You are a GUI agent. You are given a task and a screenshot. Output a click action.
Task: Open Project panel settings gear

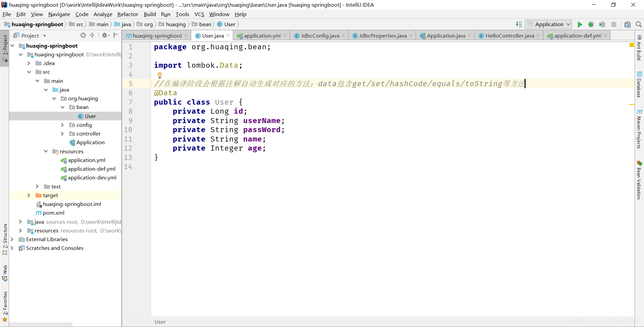click(x=105, y=35)
